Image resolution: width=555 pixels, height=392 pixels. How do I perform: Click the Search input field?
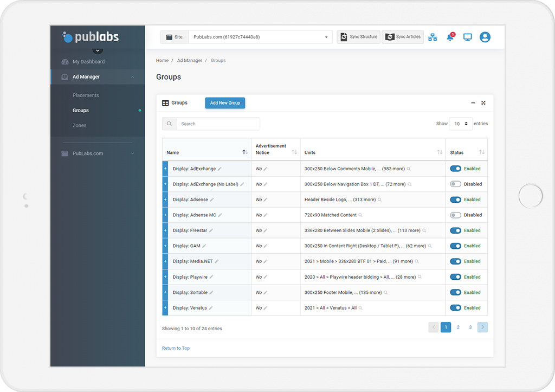[217, 124]
